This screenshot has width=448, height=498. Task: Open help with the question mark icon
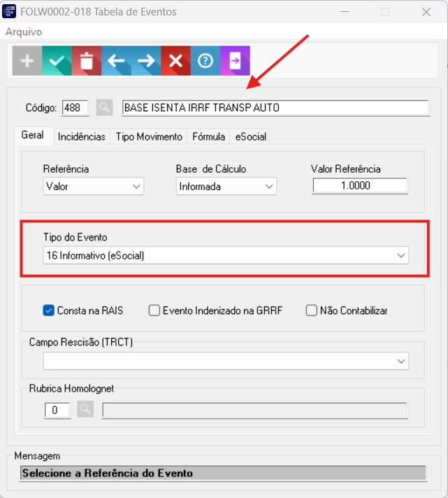(x=205, y=61)
